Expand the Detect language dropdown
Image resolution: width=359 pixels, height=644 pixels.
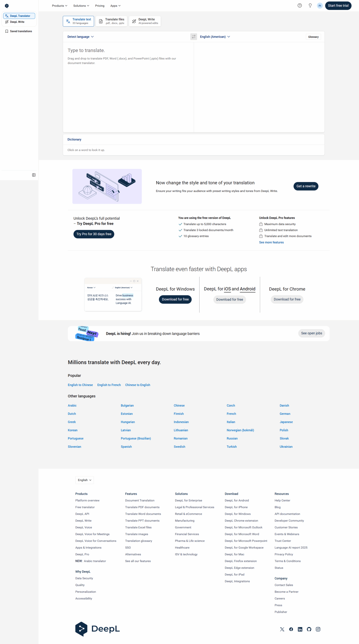coord(80,37)
